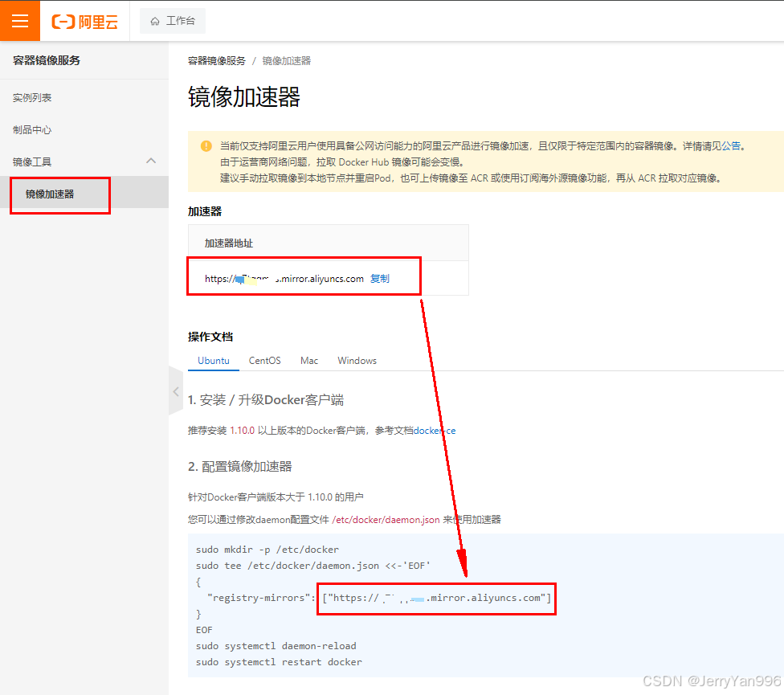Click the 'sudo tee /etc/docker/daemon.json' line

click(x=313, y=566)
